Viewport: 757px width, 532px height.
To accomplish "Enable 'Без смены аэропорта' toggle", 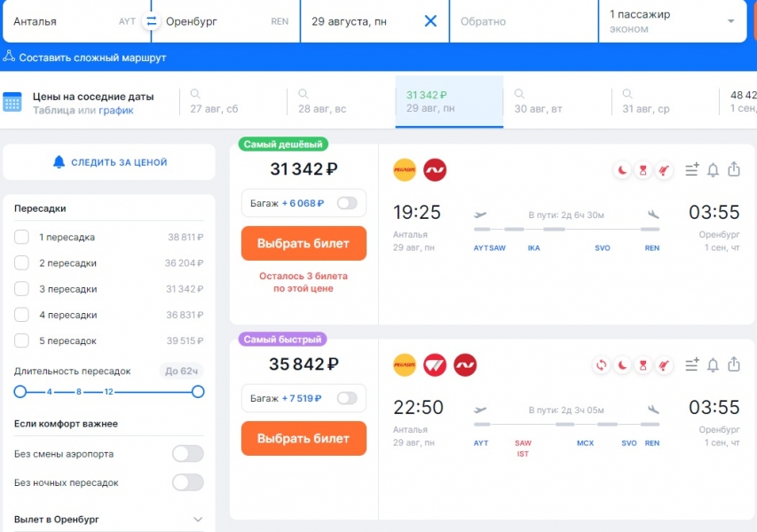I will pos(187,454).
